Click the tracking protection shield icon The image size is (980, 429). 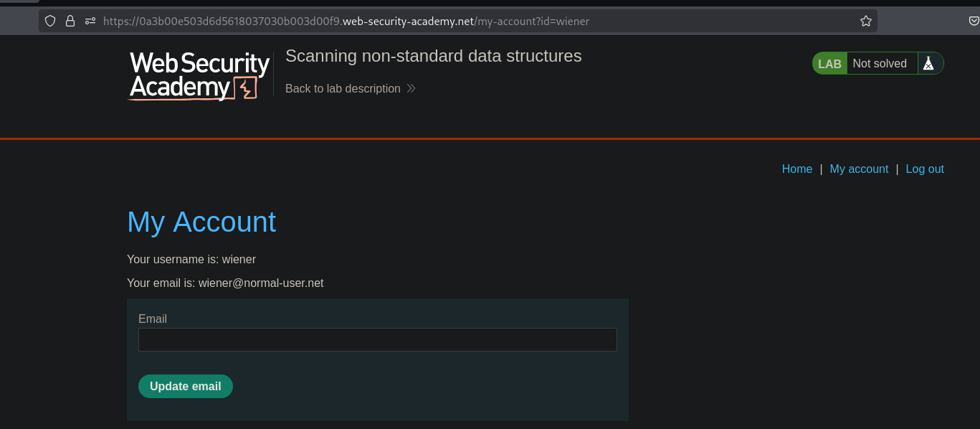[x=50, y=21]
